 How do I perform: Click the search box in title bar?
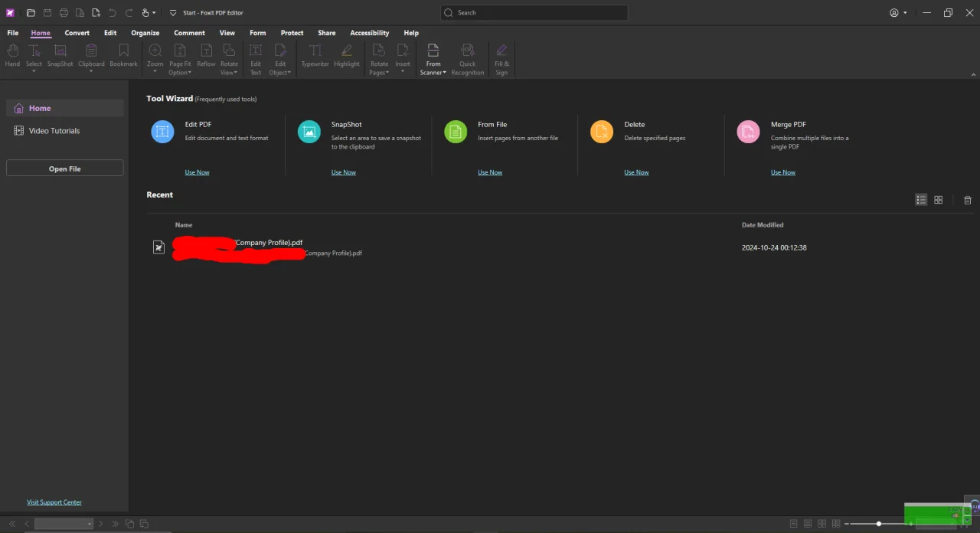pyautogui.click(x=534, y=13)
